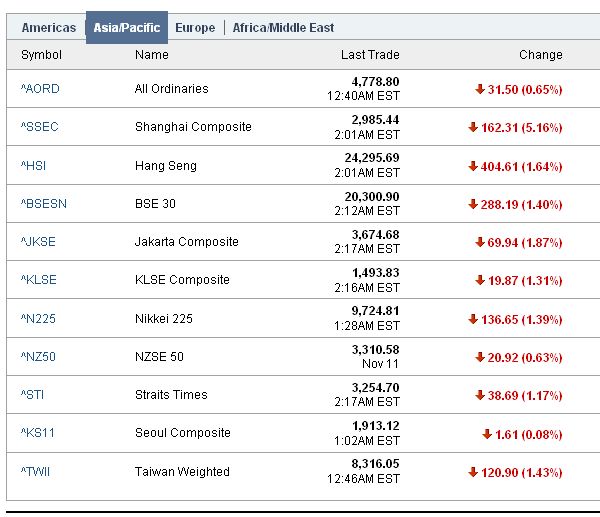
Task: Click the red down arrow for Shanghai Composite
Action: pyautogui.click(x=473, y=127)
